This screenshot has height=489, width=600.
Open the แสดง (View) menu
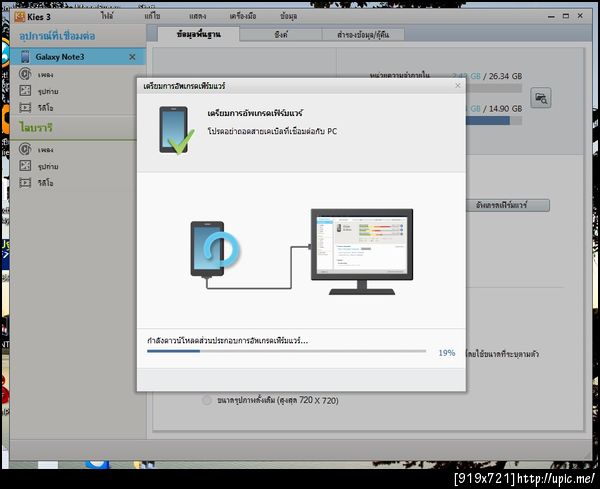(x=197, y=16)
